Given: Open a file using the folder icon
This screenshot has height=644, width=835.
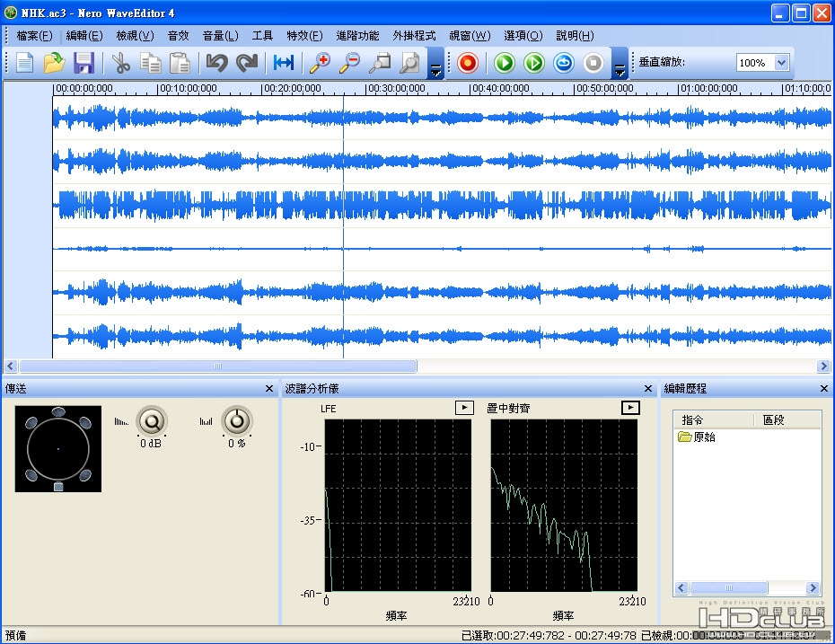Looking at the screenshot, I should (x=54, y=63).
